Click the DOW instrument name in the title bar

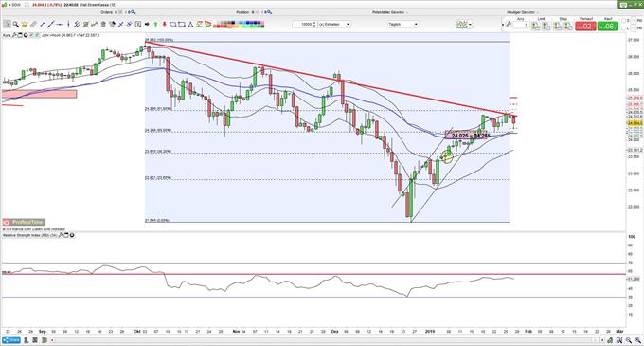point(15,5)
